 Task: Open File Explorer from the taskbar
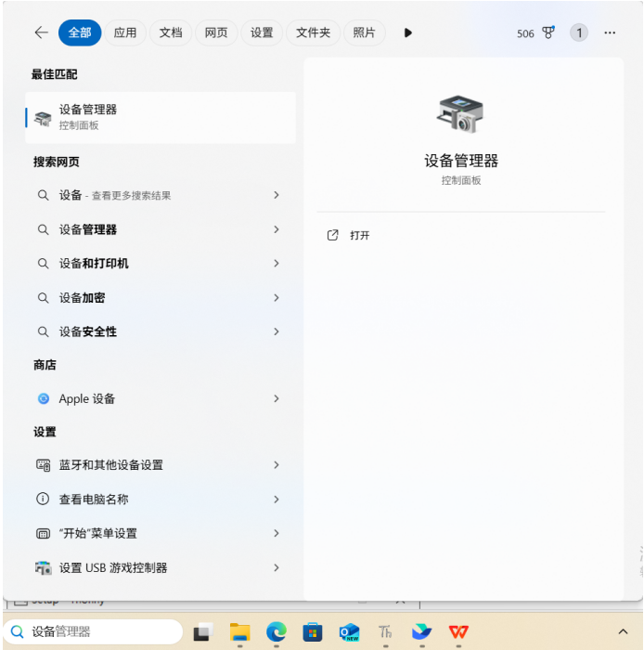(x=239, y=632)
